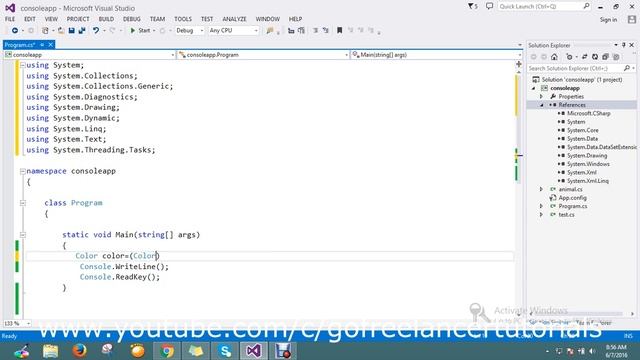Close the Program.cs tab
The height and width of the screenshot is (360, 640).
coord(51,45)
